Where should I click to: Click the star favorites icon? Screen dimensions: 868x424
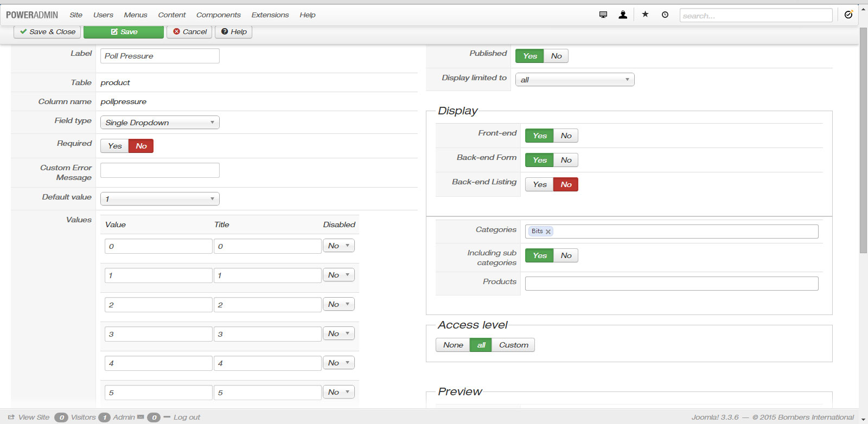645,14
